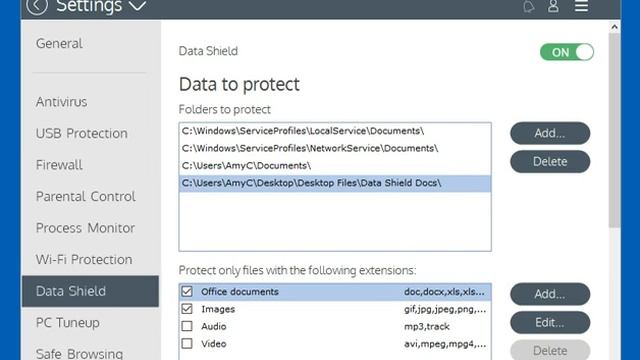Screen dimensions: 640x360
Task: Open the notifications bell icon
Action: click(529, 6)
